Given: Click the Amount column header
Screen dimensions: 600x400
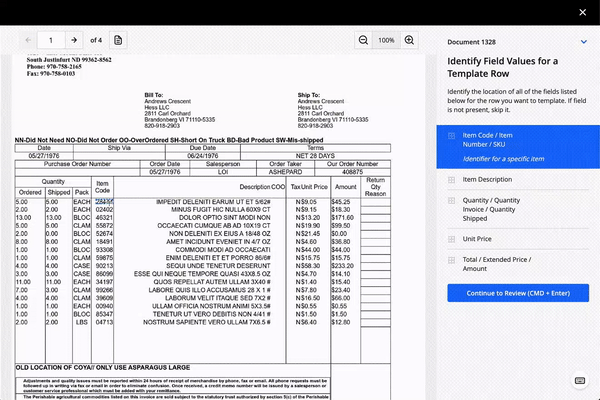Looking at the screenshot, I should pyautogui.click(x=346, y=187).
